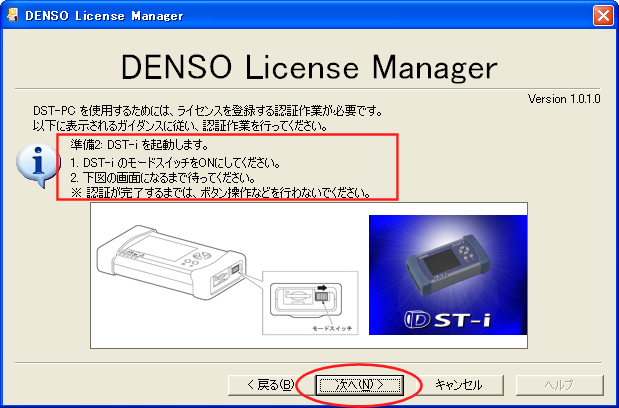
Task: Click the DST-i device line drawing
Action: click(172, 261)
